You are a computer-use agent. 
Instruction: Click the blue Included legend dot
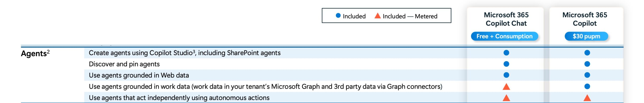[x=338, y=16]
